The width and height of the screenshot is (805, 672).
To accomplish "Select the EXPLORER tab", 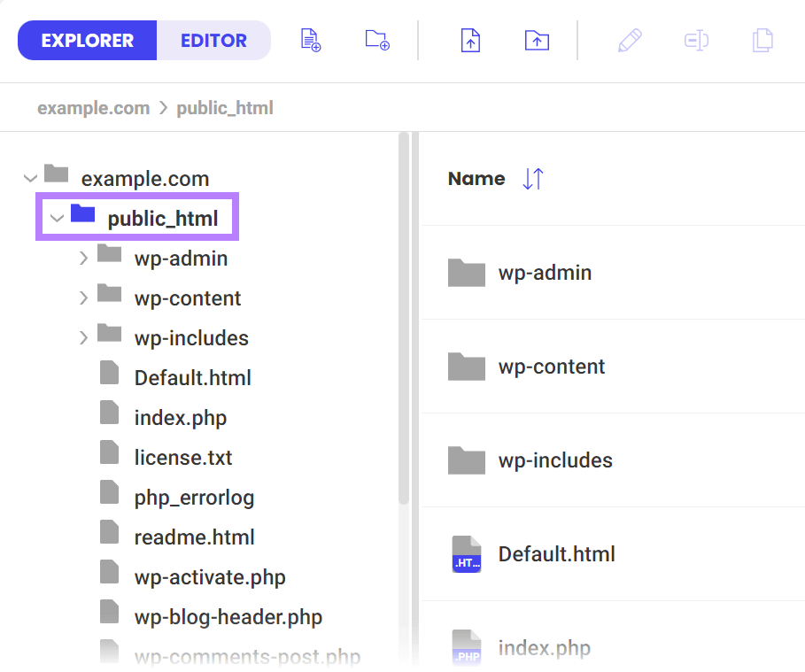I will tap(87, 40).
